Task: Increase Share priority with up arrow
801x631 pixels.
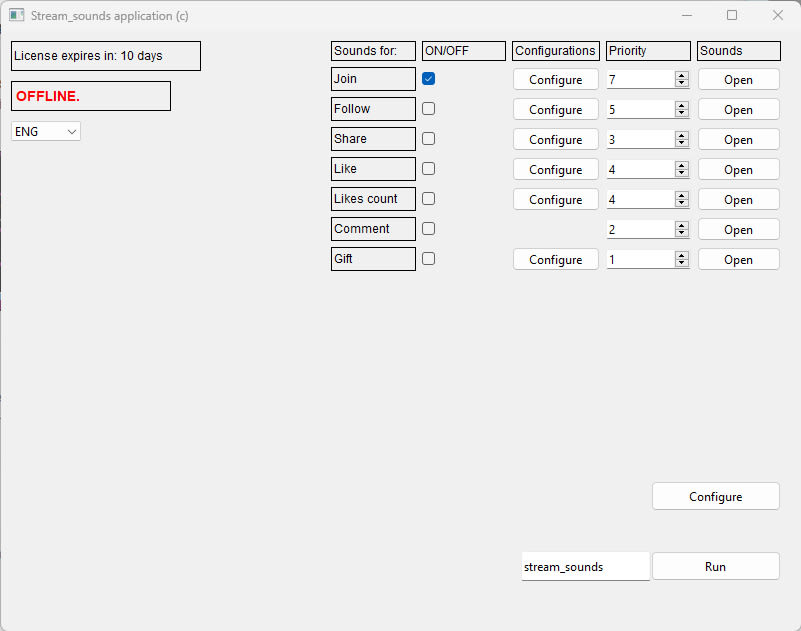Action: [681, 135]
